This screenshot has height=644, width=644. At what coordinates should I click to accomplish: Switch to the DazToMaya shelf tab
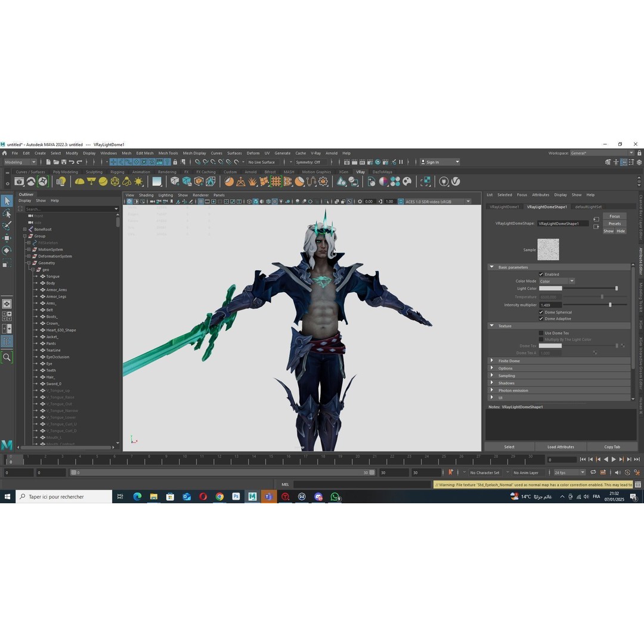point(382,172)
